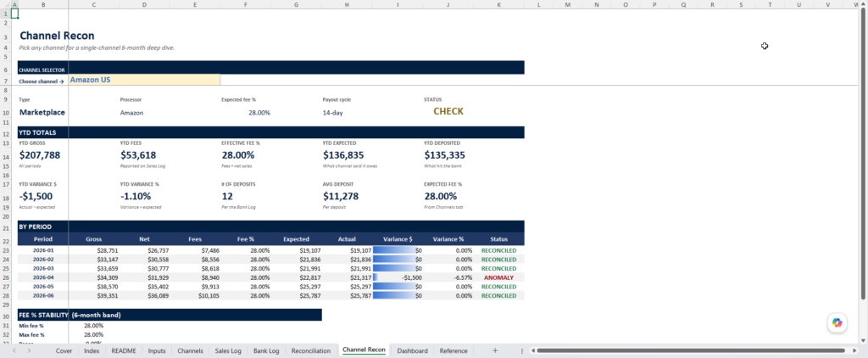
Task: Click the Channel Recon title cell
Action: click(x=57, y=36)
